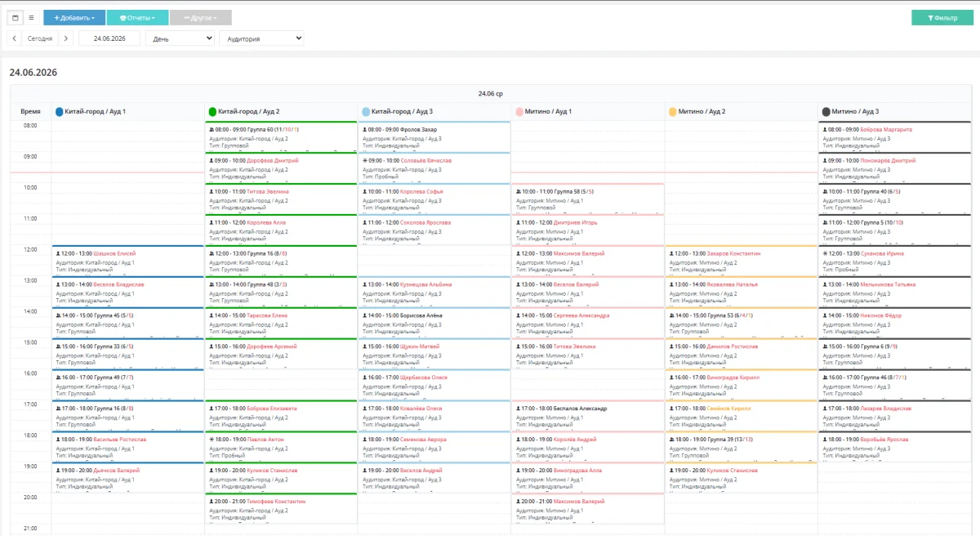Open lesson of Воробьёв Ярослав
Image resolution: width=980 pixels, height=536 pixels.
click(895, 447)
